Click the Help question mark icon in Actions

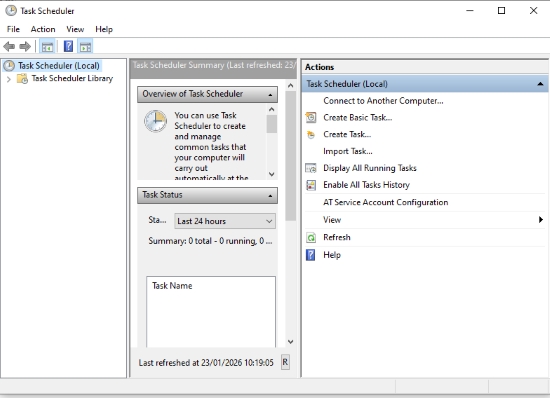tap(311, 255)
